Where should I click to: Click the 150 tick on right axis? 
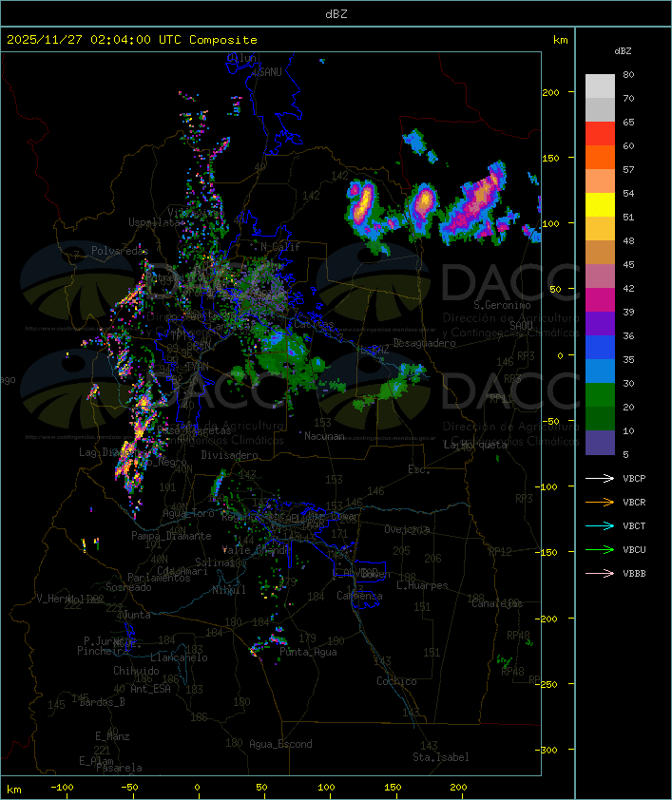(x=550, y=158)
